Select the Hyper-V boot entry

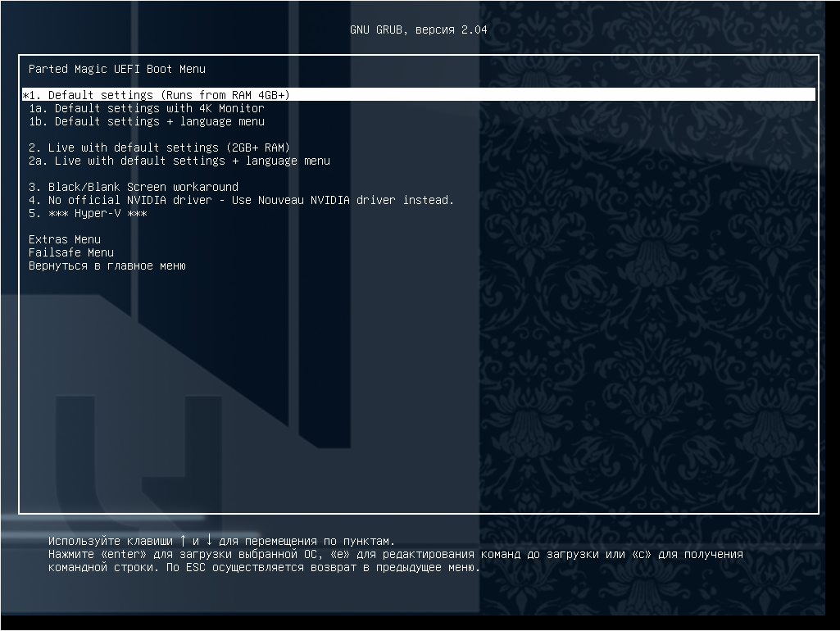point(88,213)
